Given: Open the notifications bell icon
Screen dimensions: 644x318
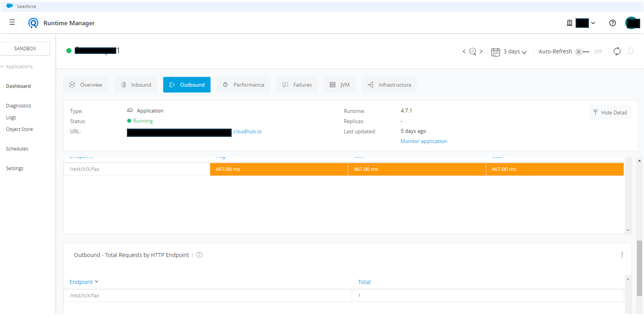Looking at the screenshot, I should coord(630,51).
